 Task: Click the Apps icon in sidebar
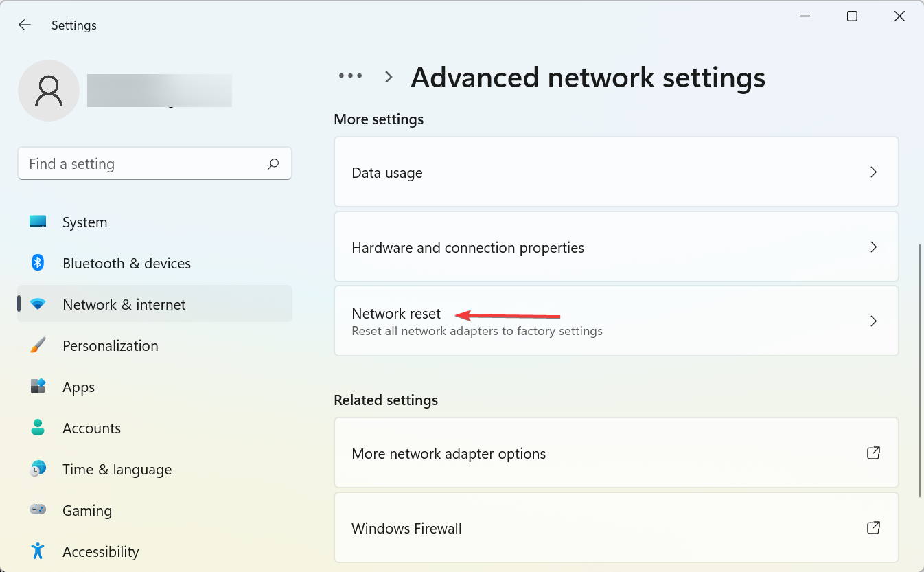[38, 387]
